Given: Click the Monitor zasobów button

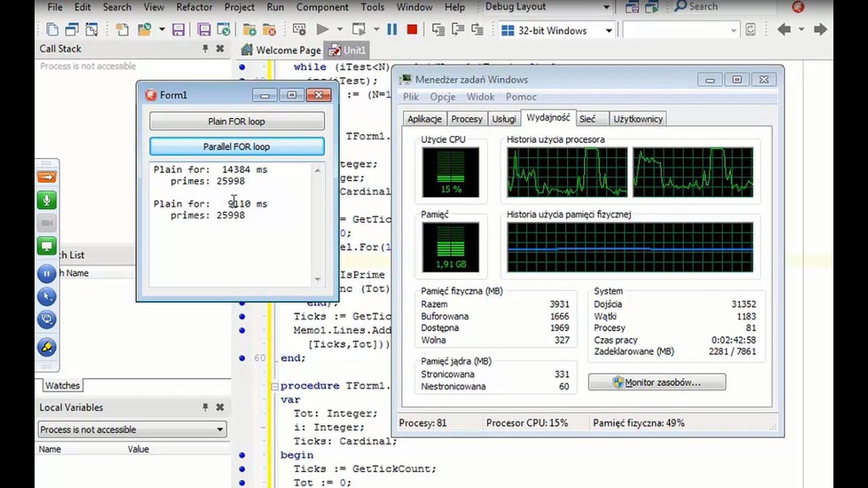Looking at the screenshot, I should pos(656,382).
